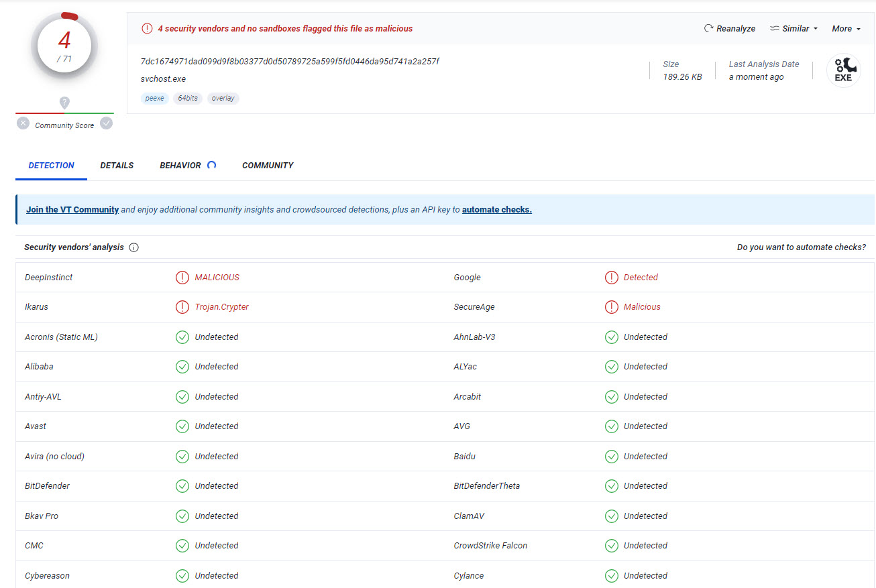The image size is (876, 588).
Task: Expand the More dropdown menu
Action: (846, 29)
